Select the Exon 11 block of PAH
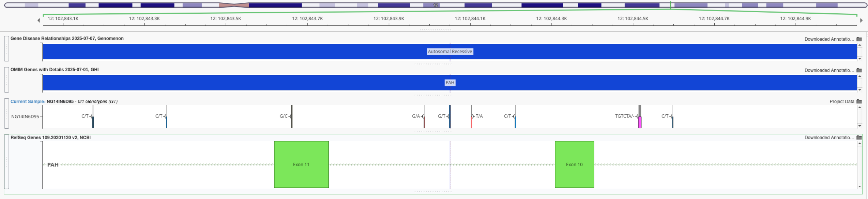The width and height of the screenshot is (868, 199). coord(301,164)
